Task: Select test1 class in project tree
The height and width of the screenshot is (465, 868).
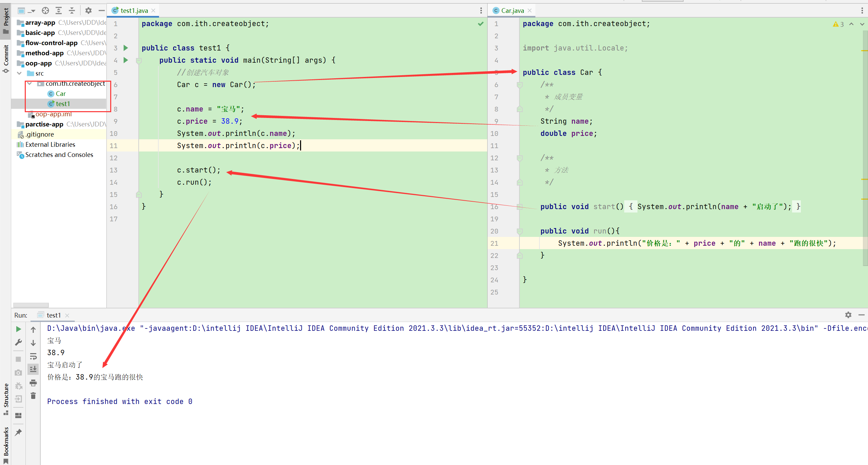Action: coord(63,104)
